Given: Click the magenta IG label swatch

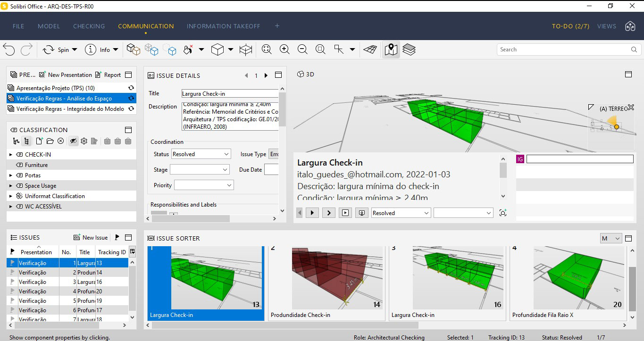Looking at the screenshot, I should coord(520,159).
